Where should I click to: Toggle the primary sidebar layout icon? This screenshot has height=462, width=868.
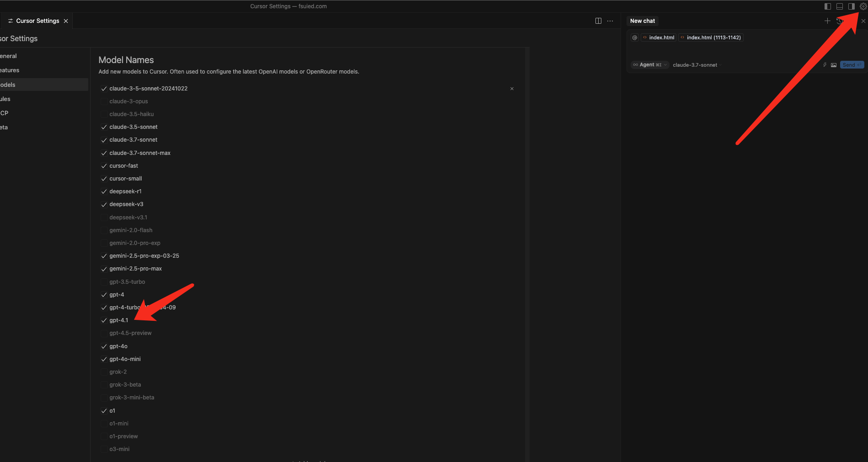828,6
